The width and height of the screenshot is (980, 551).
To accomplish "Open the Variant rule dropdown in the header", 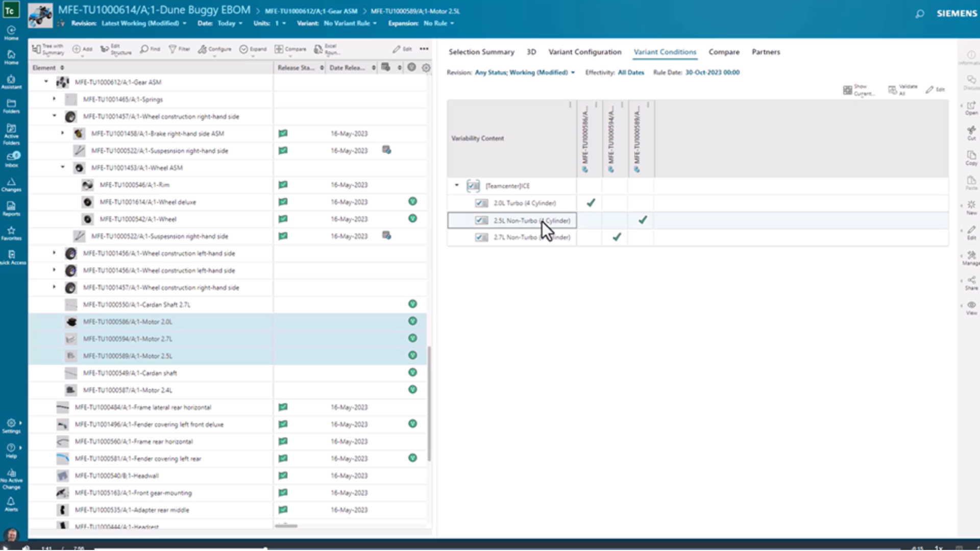I will point(350,23).
